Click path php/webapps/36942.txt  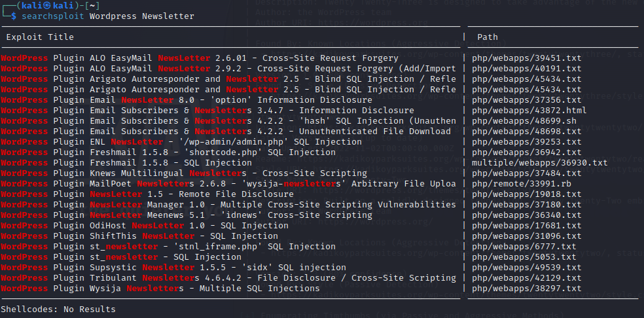(527, 152)
